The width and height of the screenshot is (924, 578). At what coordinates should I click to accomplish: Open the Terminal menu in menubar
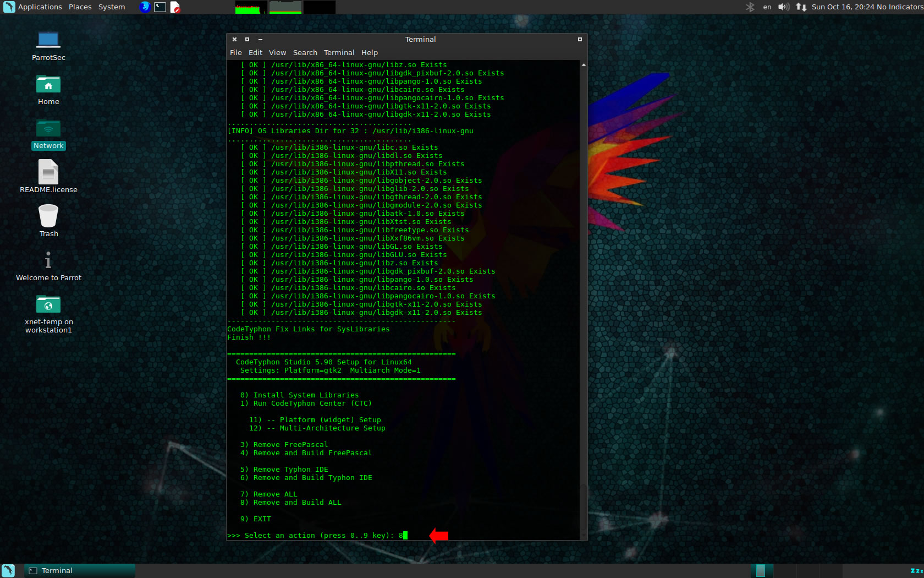[x=339, y=52]
